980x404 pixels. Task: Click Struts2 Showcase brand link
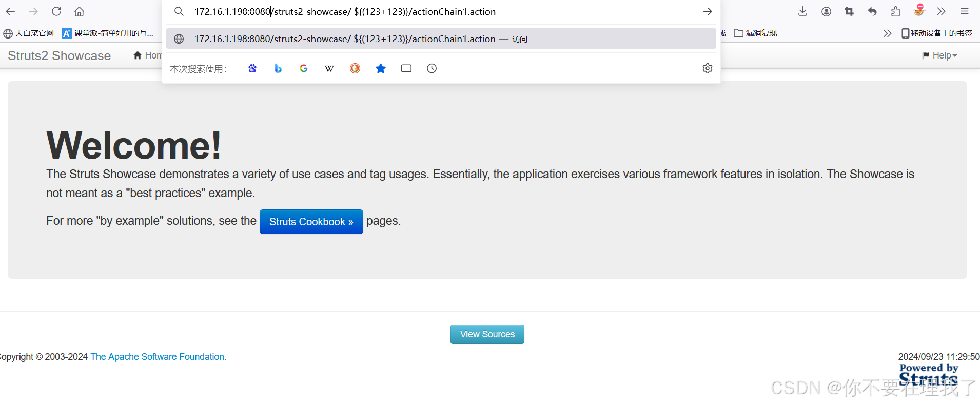pyautogui.click(x=60, y=55)
